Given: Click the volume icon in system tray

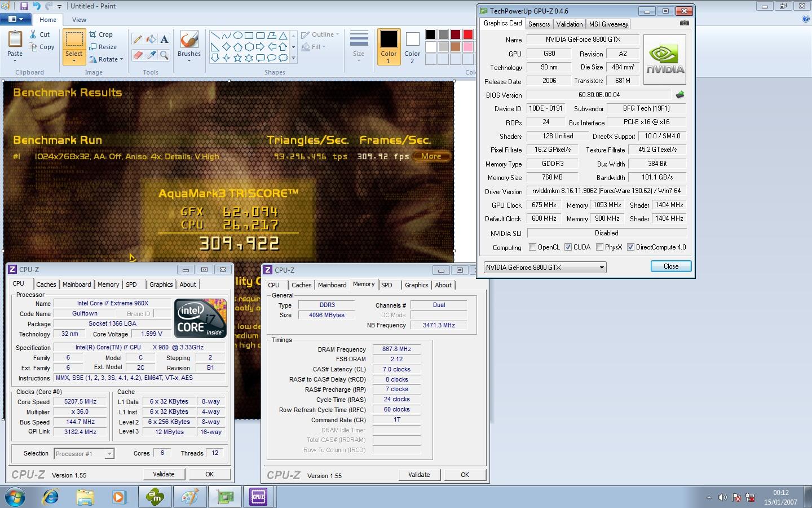Looking at the screenshot, I should click(722, 497).
